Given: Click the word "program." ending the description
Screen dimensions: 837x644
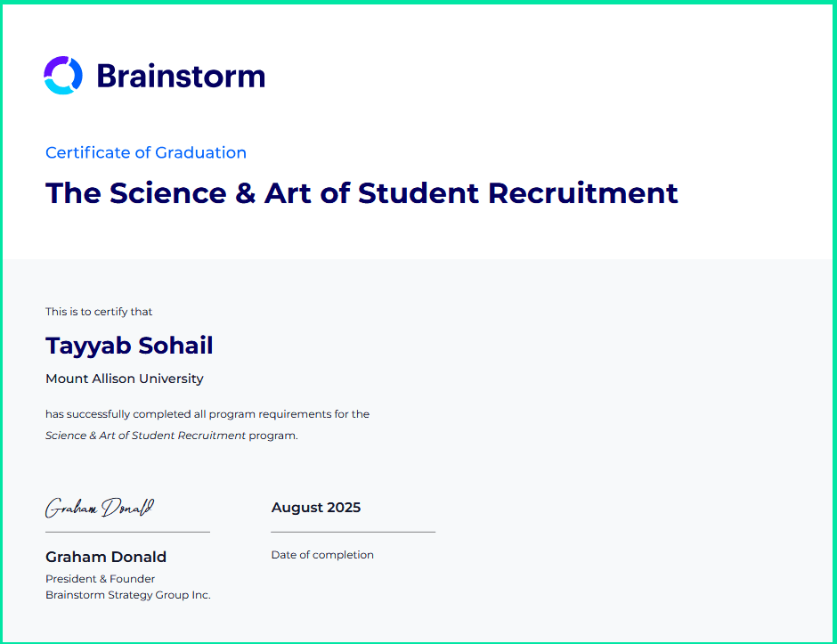Looking at the screenshot, I should tap(273, 436).
